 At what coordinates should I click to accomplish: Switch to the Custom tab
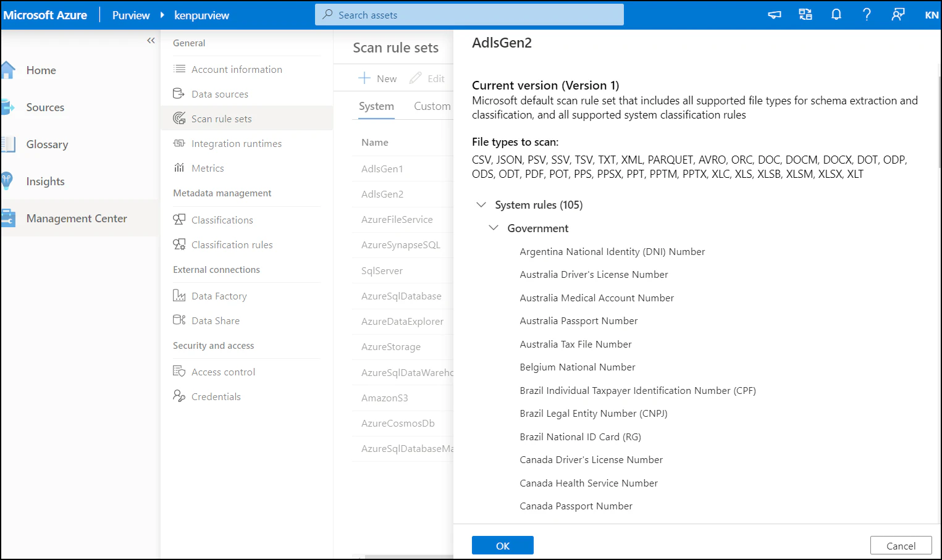tap(432, 106)
